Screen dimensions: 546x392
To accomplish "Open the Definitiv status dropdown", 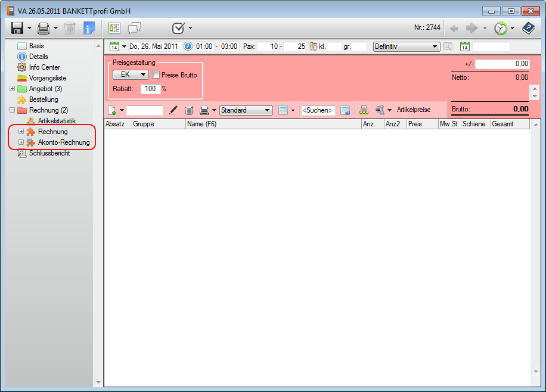I will pyautogui.click(x=406, y=46).
